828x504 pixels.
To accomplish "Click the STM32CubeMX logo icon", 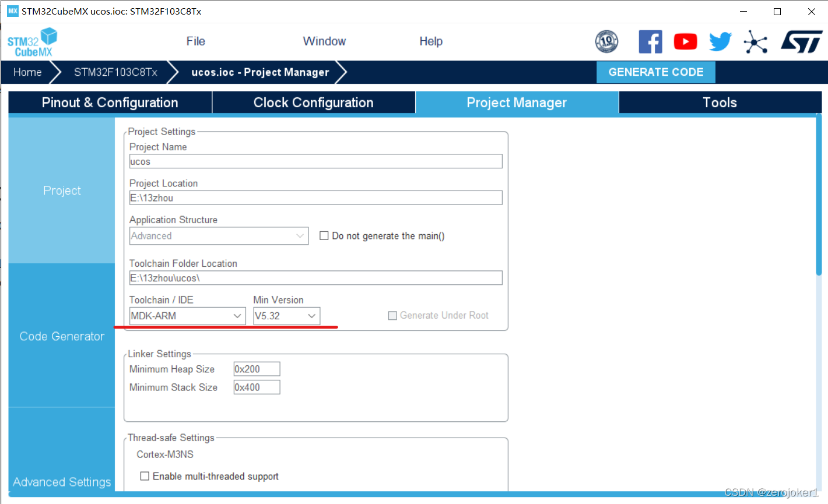I will coord(33,42).
